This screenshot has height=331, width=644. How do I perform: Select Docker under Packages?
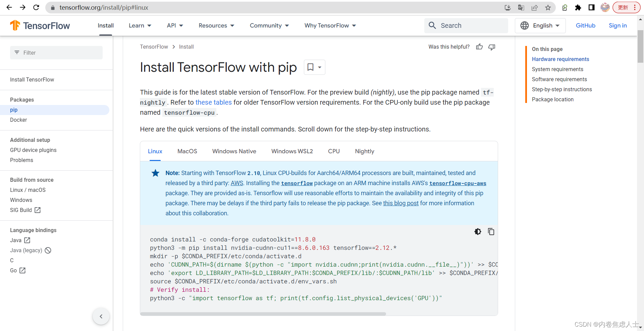(x=18, y=120)
